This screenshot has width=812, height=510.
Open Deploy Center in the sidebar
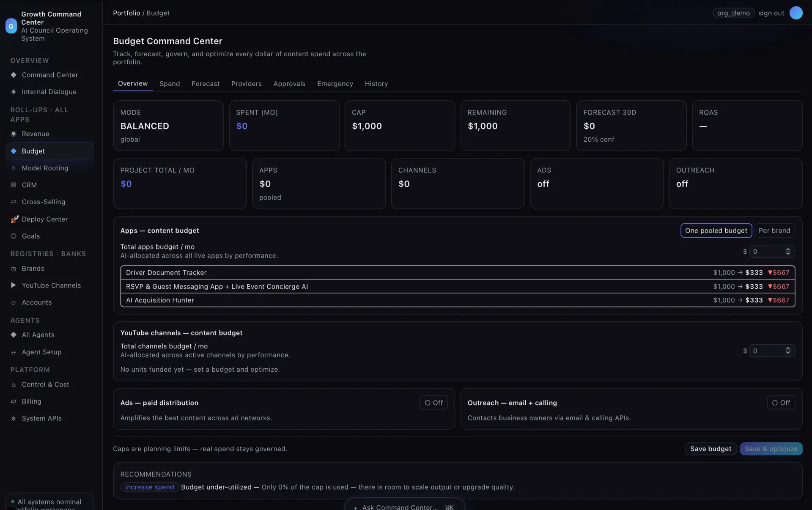[x=50, y=219]
